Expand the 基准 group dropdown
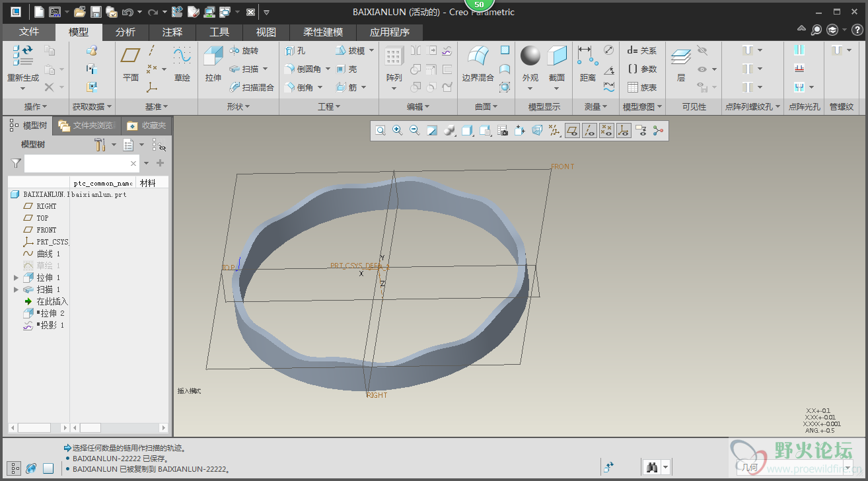The width and height of the screenshot is (868, 481). 157,106
